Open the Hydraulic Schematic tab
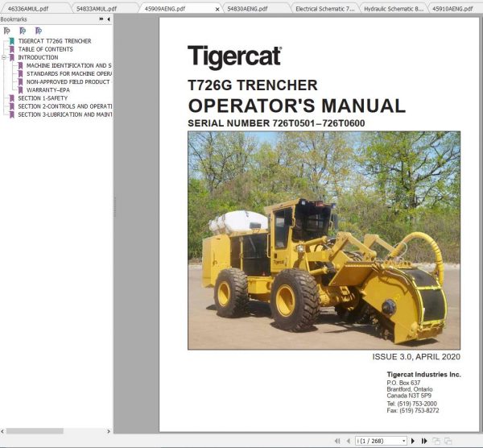 (394, 9)
